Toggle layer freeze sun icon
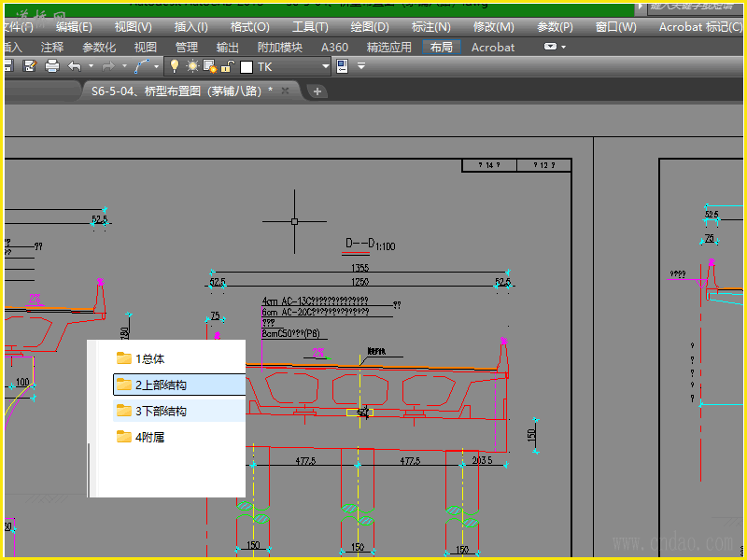The height and width of the screenshot is (560, 747). click(x=191, y=66)
